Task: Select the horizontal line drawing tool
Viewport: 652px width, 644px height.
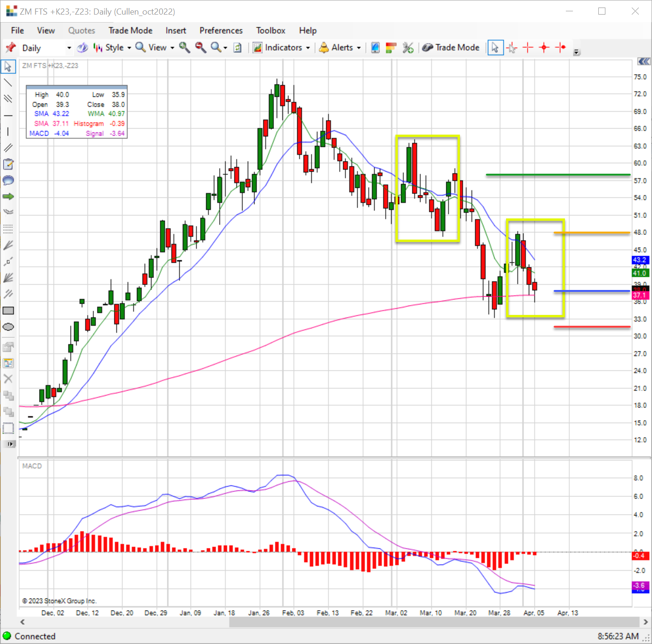Action: coord(8,115)
